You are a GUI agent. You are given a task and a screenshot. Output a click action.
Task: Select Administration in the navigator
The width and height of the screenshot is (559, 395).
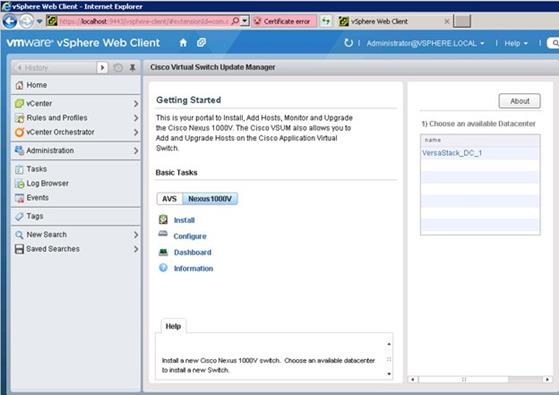click(76, 150)
